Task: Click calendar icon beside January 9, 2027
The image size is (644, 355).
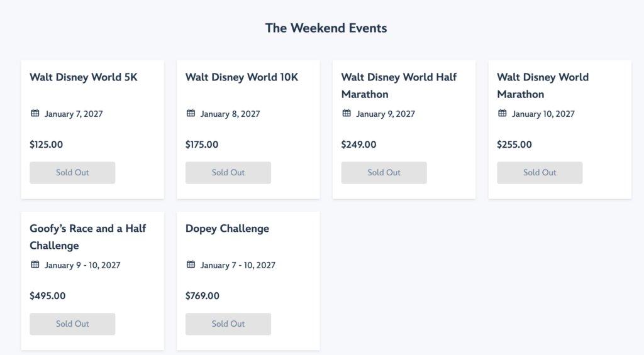Action: [x=347, y=114]
